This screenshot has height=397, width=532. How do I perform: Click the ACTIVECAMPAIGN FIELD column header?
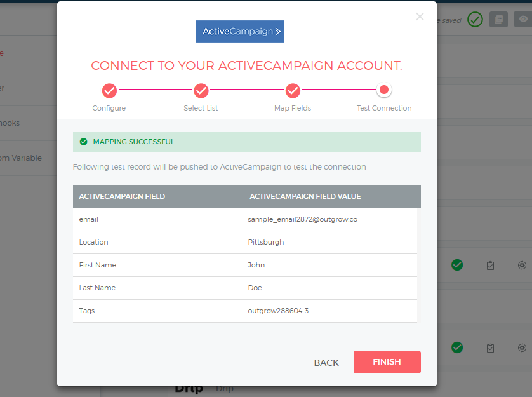coord(122,196)
